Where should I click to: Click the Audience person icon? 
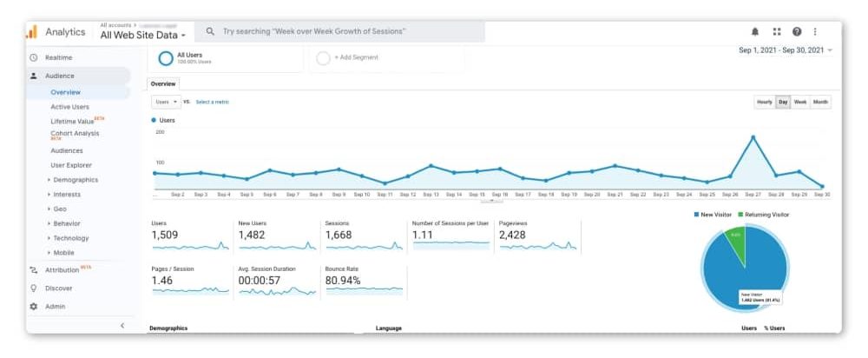(34, 76)
